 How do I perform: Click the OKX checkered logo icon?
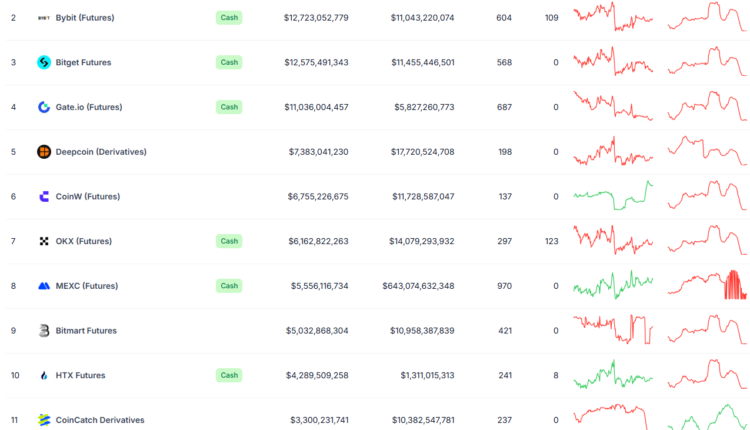(x=44, y=241)
